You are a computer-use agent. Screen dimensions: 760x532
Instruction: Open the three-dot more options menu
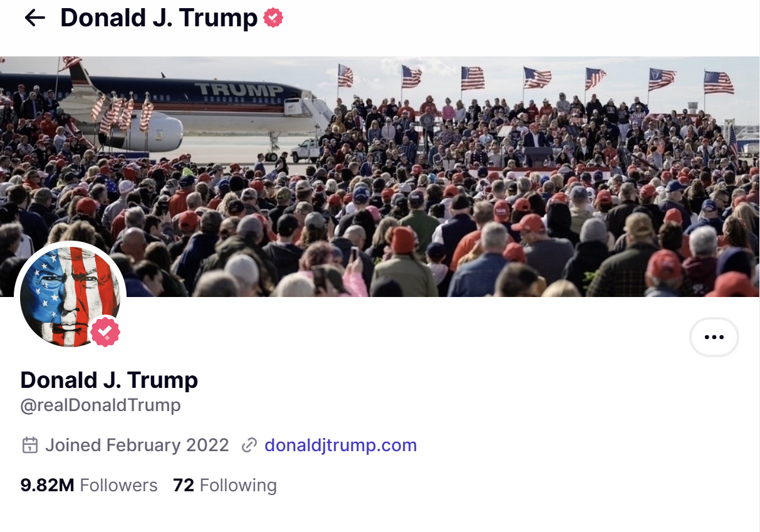[714, 337]
